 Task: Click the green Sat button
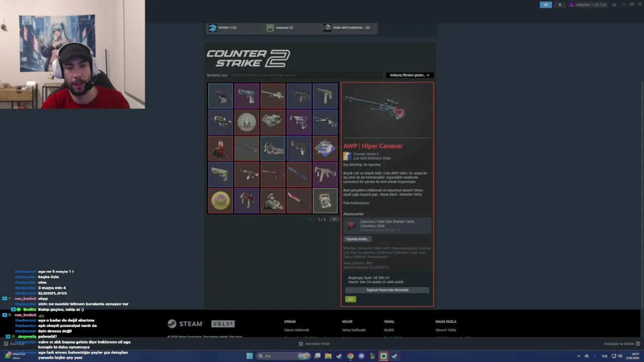(351, 299)
